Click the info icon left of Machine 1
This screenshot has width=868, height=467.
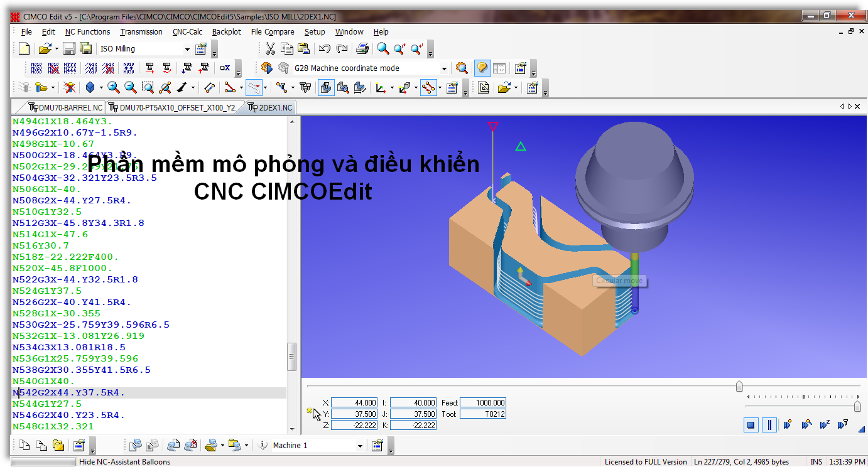[263, 445]
